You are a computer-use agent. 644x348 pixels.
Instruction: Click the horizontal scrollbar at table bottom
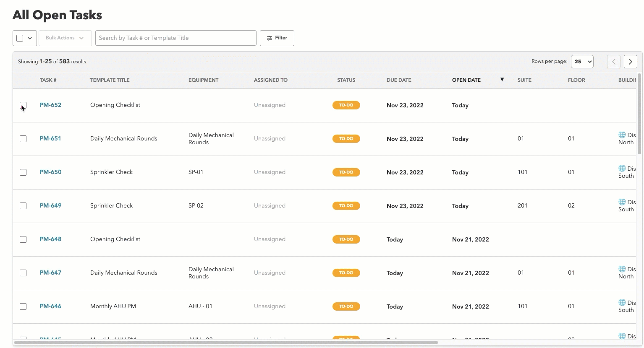226,343
